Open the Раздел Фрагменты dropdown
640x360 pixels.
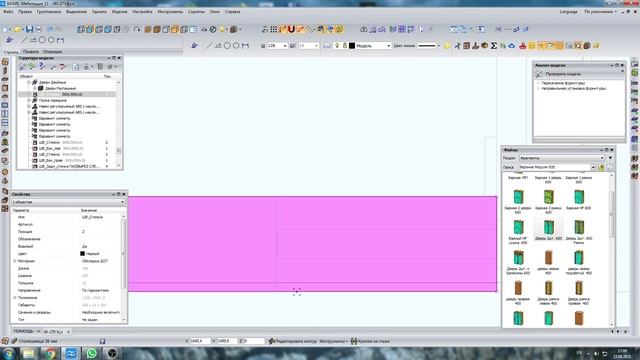click(561, 158)
